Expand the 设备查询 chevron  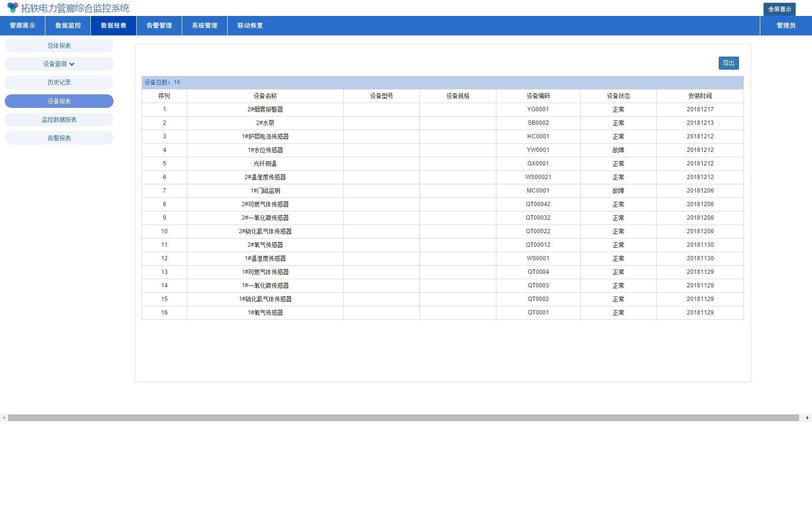click(x=72, y=64)
